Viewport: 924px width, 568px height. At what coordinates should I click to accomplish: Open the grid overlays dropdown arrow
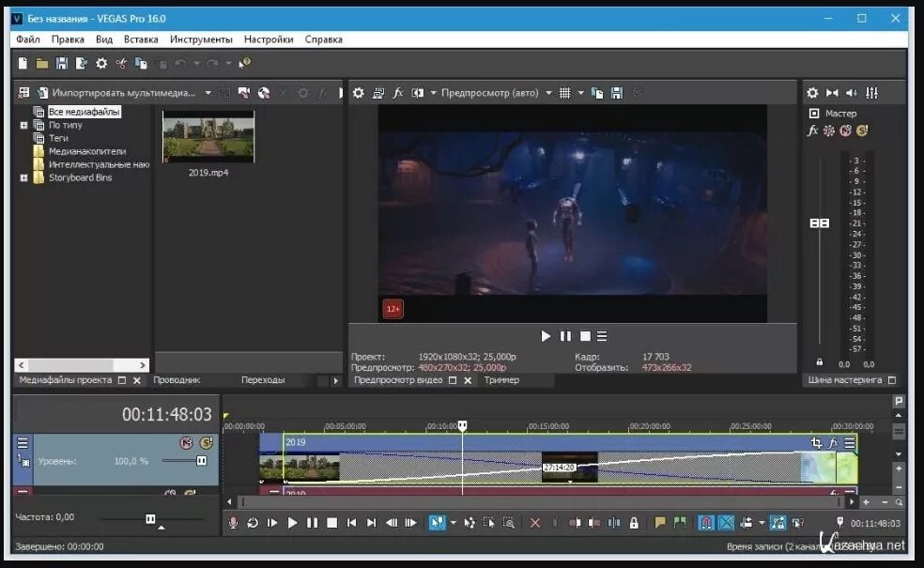click(x=580, y=93)
